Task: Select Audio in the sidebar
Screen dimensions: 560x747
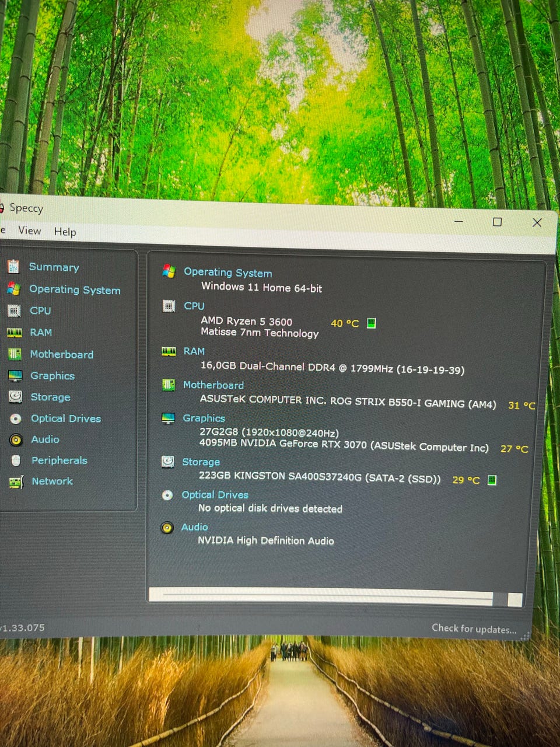Action: click(x=45, y=439)
